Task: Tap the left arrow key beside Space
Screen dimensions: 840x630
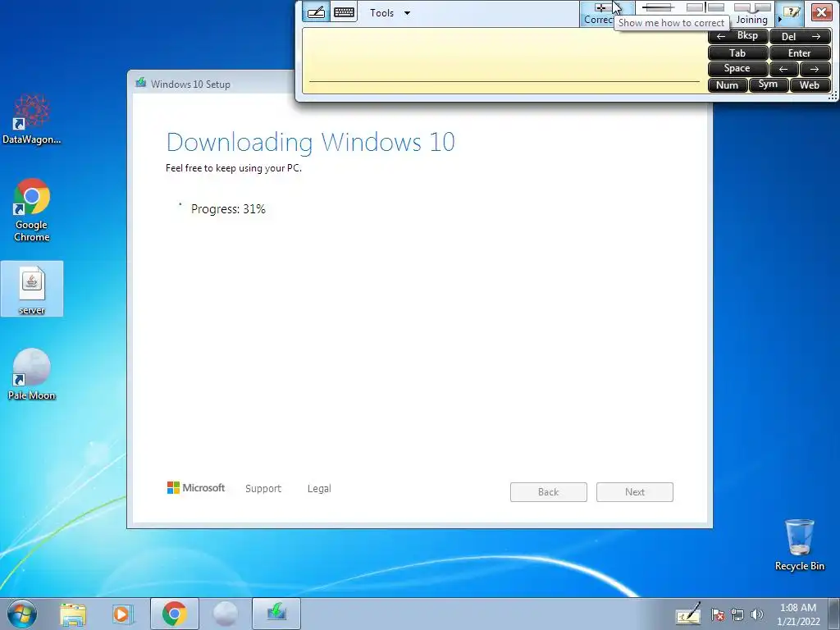Action: 784,69
